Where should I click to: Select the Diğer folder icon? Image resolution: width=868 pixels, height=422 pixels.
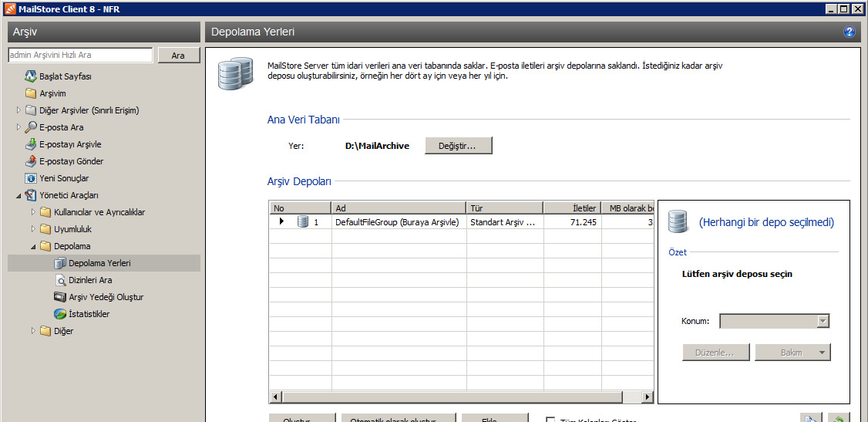pyautogui.click(x=45, y=331)
